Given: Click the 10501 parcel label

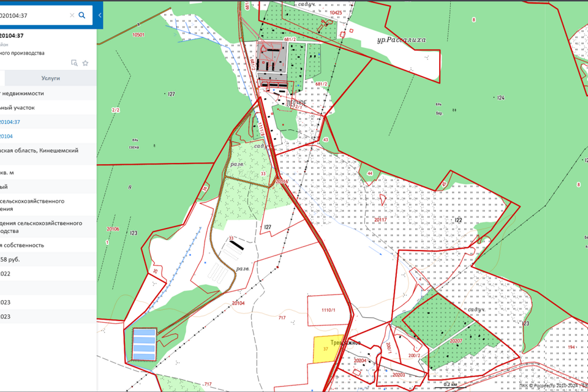Looking at the screenshot, I should 138,35.
